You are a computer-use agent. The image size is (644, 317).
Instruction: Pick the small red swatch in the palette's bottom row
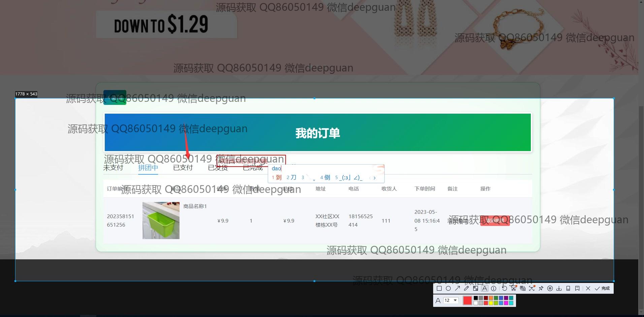486,303
